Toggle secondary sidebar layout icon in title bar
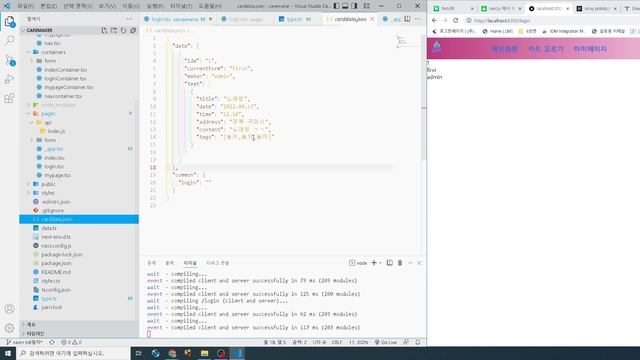The width and height of the screenshot is (640, 360). 354,6
